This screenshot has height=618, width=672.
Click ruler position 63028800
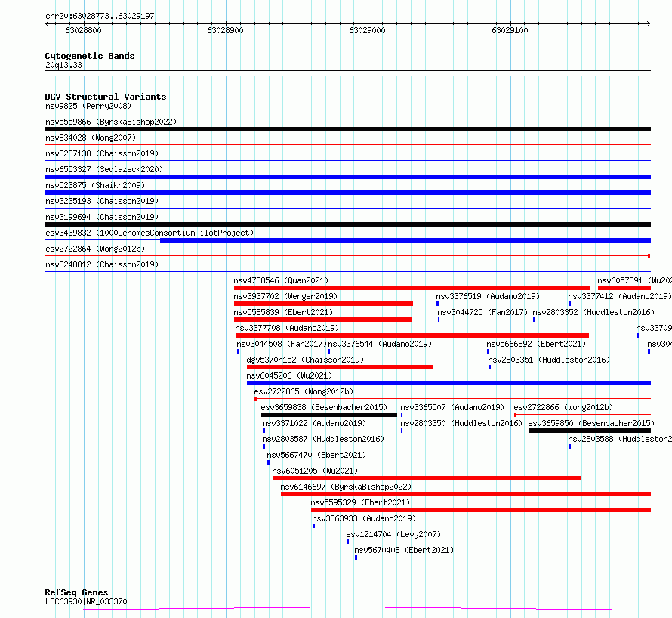click(x=83, y=30)
